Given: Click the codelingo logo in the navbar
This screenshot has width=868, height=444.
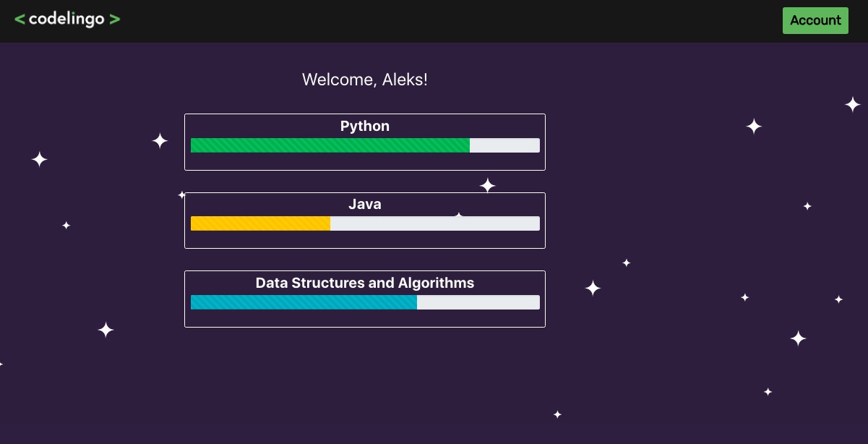Looking at the screenshot, I should pos(67,20).
